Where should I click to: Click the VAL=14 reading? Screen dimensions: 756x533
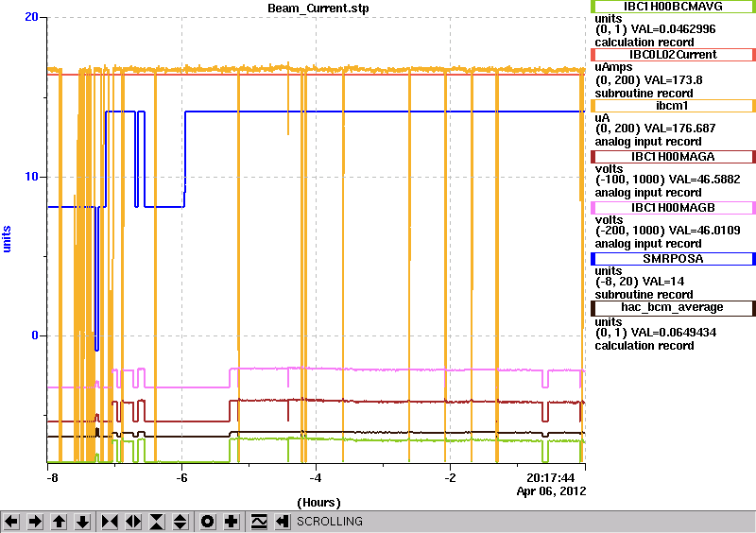pyautogui.click(x=662, y=282)
